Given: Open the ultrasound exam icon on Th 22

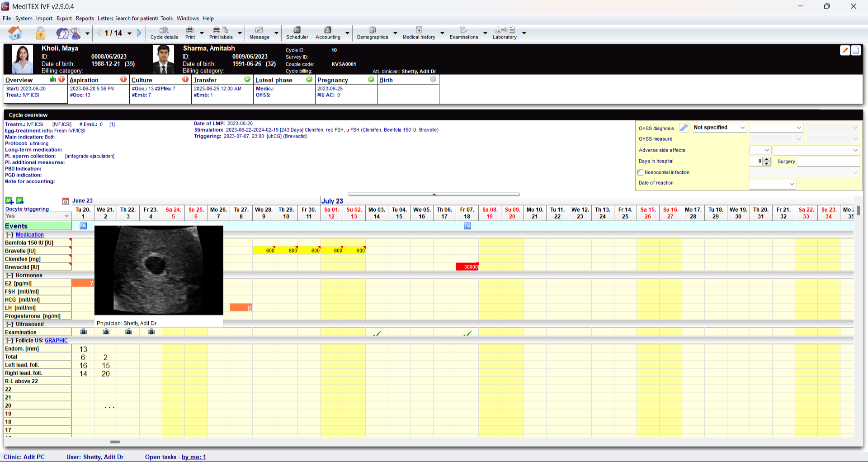Looking at the screenshot, I should (x=128, y=332).
